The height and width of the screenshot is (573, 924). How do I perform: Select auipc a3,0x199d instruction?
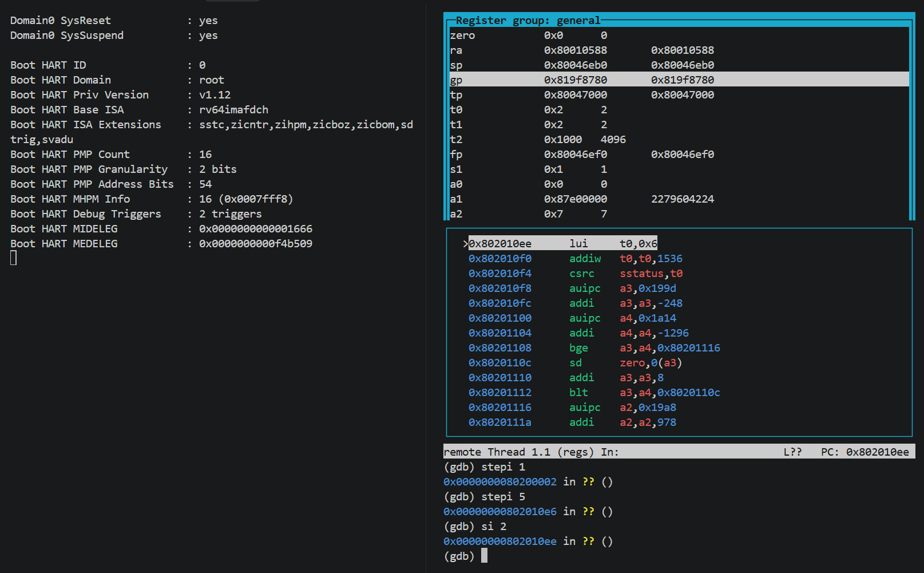click(x=572, y=289)
